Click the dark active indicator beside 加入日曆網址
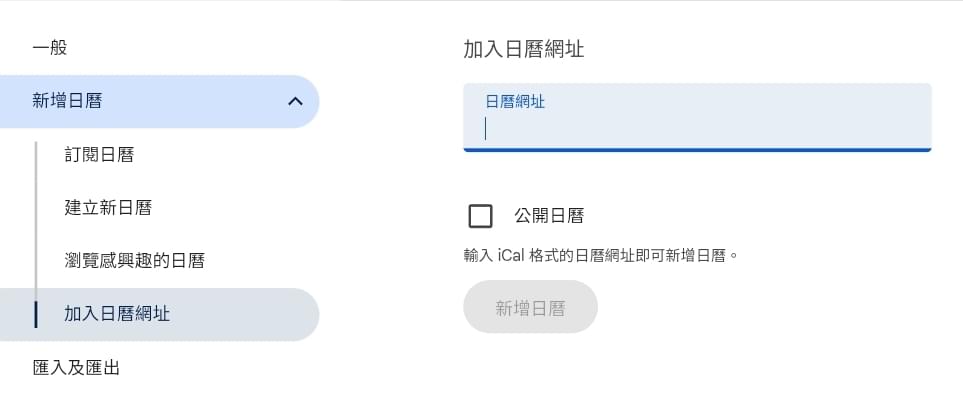 click(36, 314)
